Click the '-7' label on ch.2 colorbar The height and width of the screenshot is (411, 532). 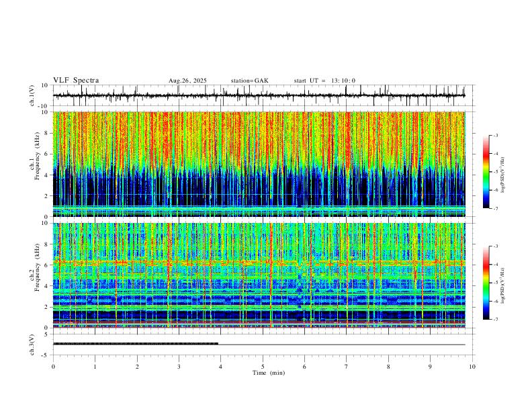pos(495,320)
